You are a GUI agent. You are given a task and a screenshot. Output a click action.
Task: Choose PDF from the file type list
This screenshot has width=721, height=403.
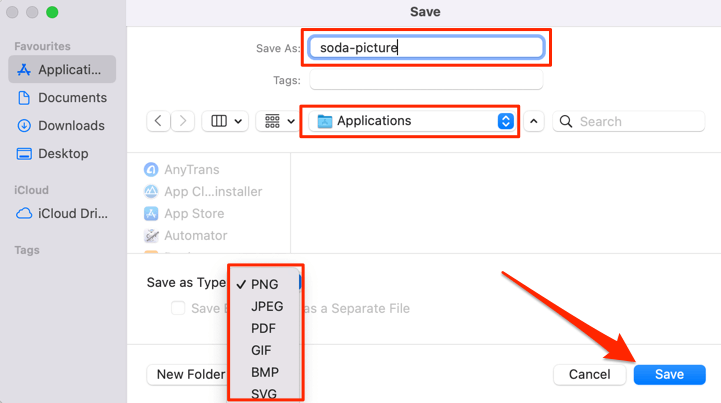tap(264, 329)
